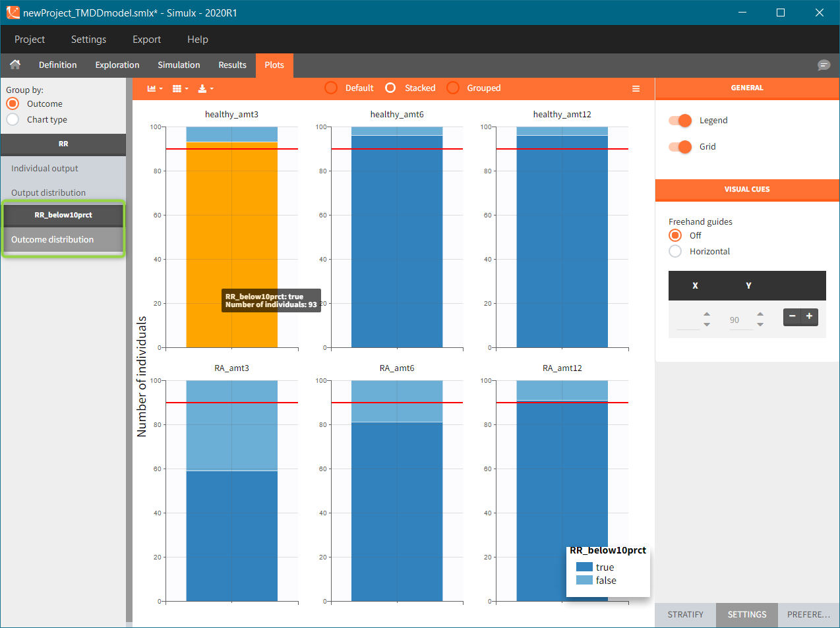Open the comments speech-bubble icon

[x=824, y=65]
